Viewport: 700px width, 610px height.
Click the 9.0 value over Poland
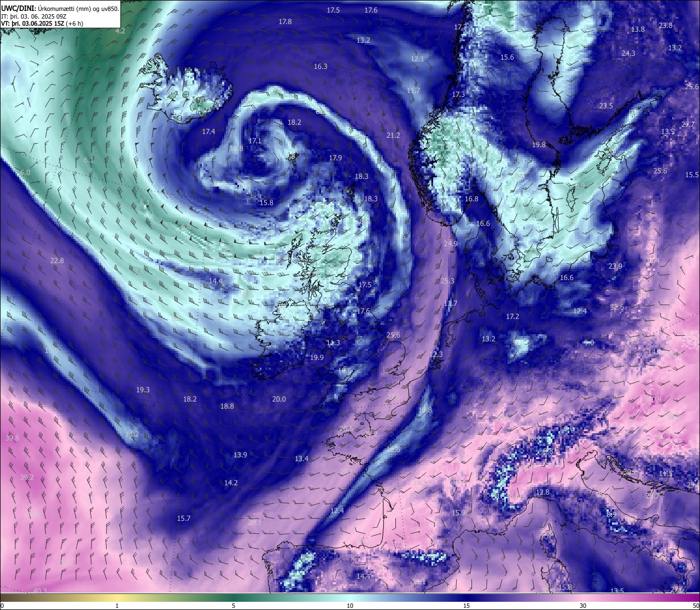[589, 343]
